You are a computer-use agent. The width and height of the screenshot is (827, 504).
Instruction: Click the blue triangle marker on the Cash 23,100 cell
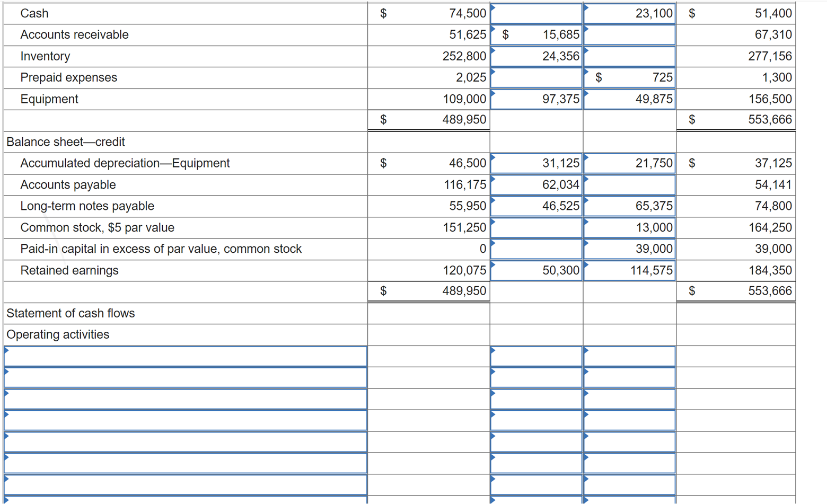click(586, 7)
